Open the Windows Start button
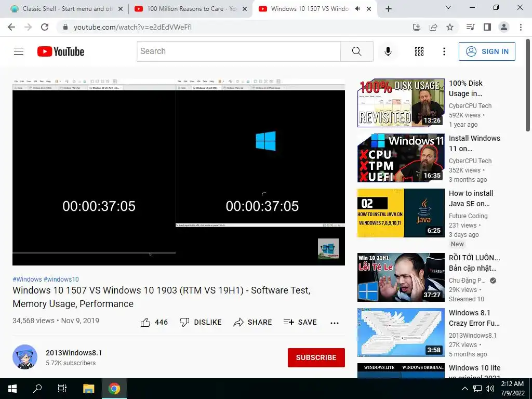Image resolution: width=532 pixels, height=399 pixels. click(x=12, y=389)
